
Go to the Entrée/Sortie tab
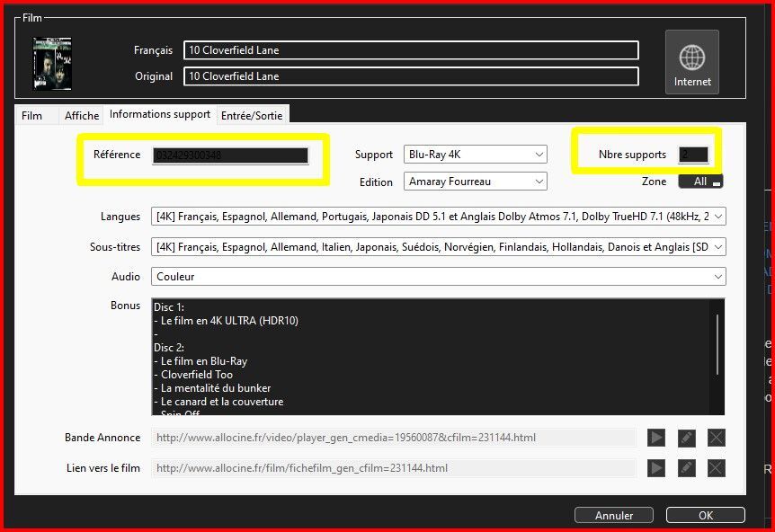252,116
